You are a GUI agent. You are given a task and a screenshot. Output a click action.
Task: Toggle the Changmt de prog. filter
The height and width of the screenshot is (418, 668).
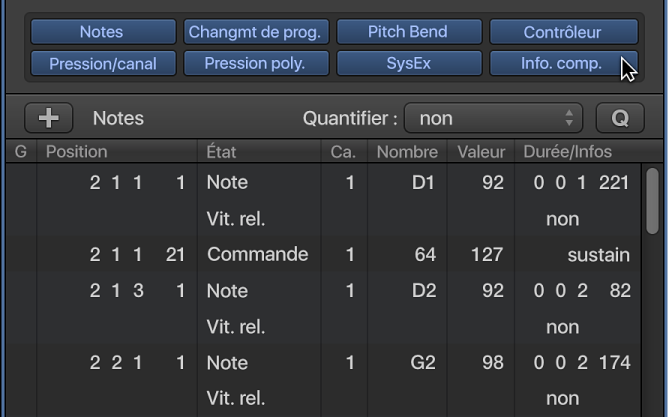click(x=254, y=32)
